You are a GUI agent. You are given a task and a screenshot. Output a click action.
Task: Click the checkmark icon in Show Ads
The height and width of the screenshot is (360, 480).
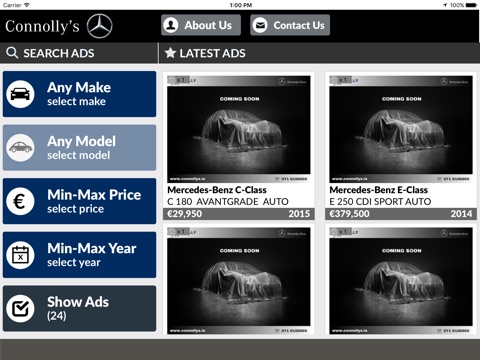20,309
